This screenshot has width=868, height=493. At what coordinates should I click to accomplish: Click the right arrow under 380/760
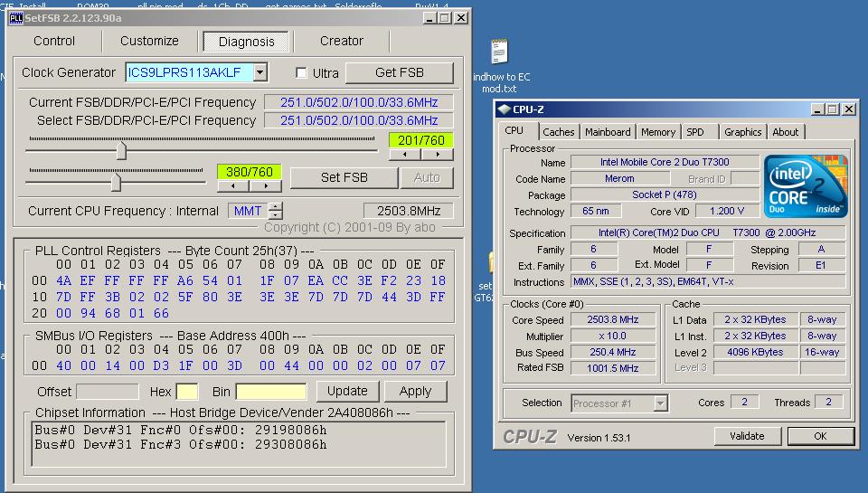pos(266,186)
